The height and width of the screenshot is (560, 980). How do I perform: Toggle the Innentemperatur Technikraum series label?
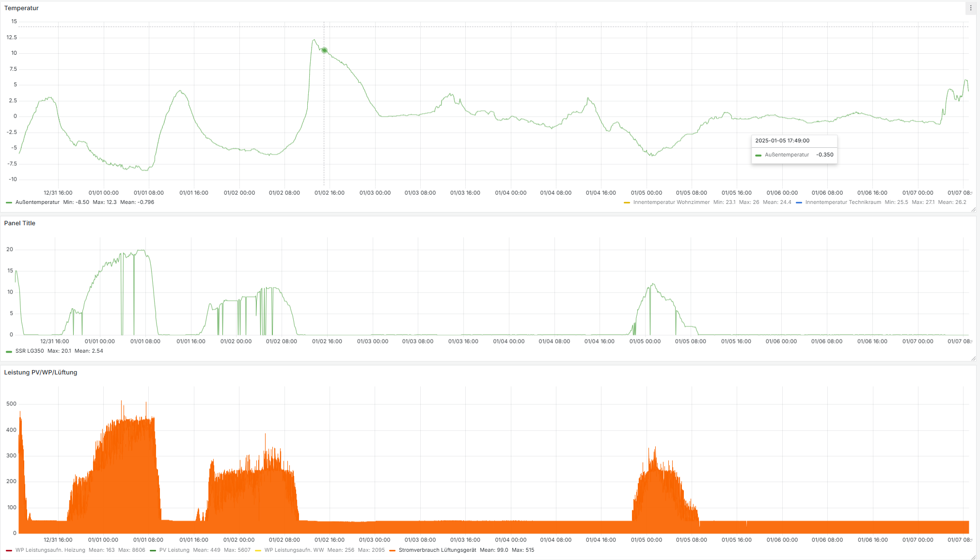coord(843,202)
